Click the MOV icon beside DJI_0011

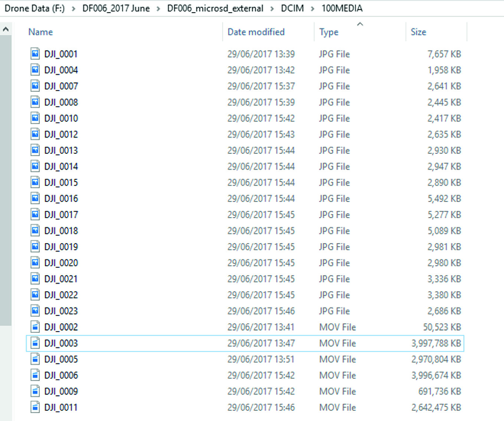pos(35,407)
